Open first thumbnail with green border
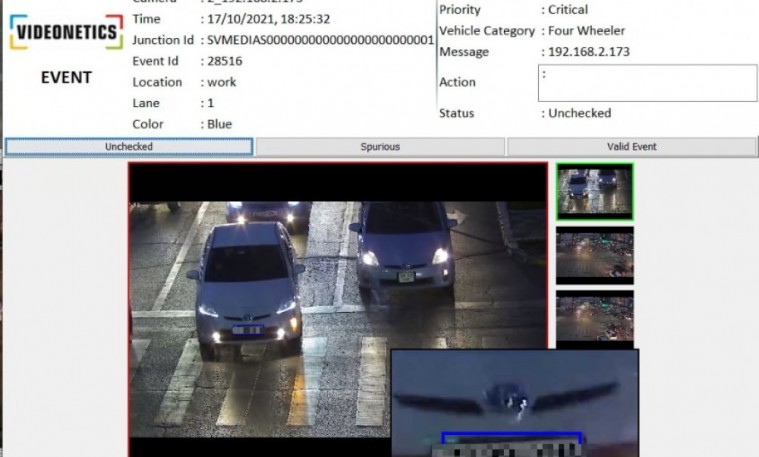 [x=594, y=192]
